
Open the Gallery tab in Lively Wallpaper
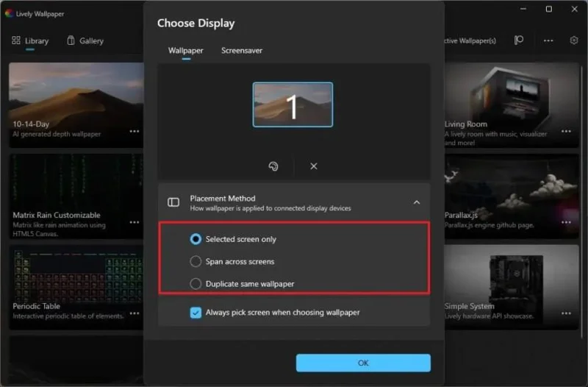pyautogui.click(x=85, y=40)
